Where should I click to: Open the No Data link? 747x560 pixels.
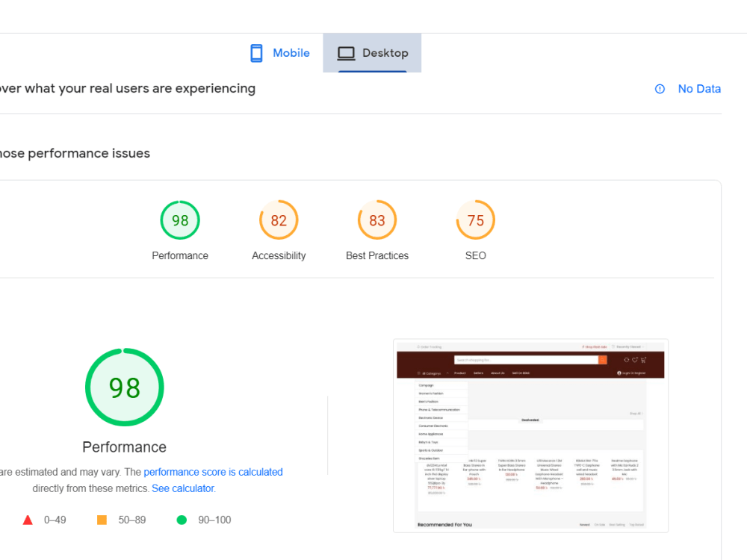tap(699, 89)
